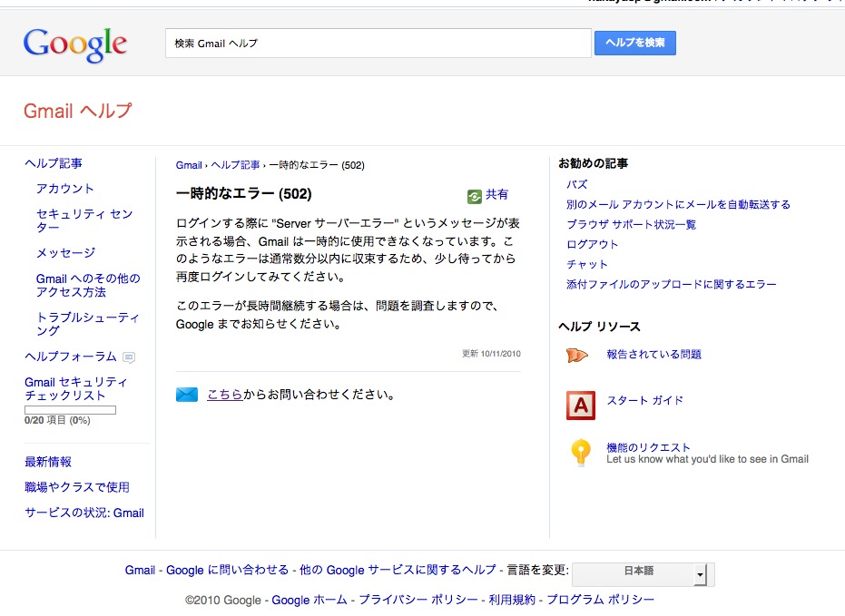Screen dimensions: 845x616
Task: Click the green share icon
Action: [474, 195]
